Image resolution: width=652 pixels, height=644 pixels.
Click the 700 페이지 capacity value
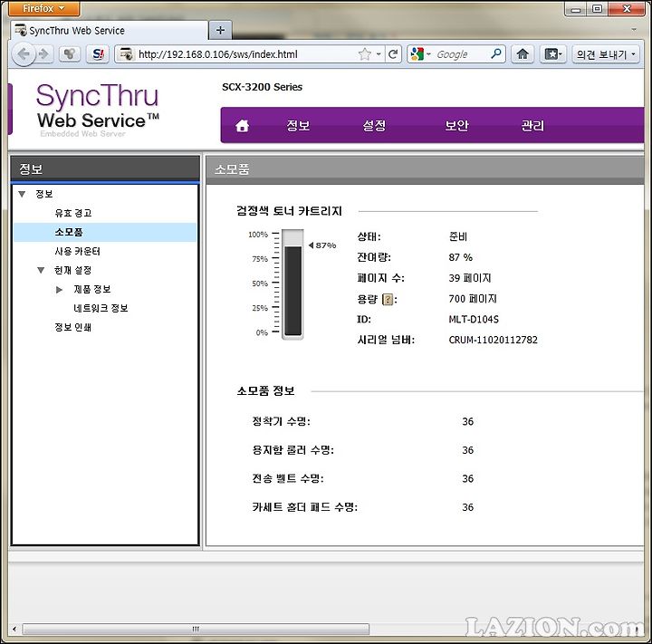[473, 299]
